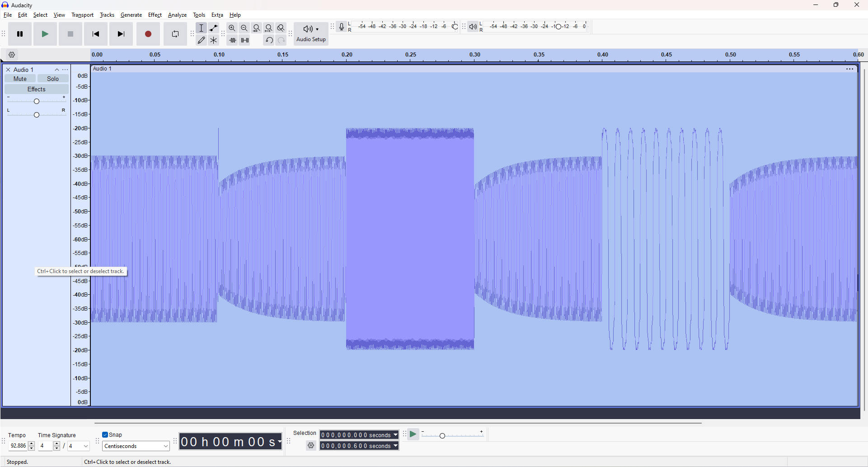
Task: Adjust the playback speed slider
Action: coord(442,435)
